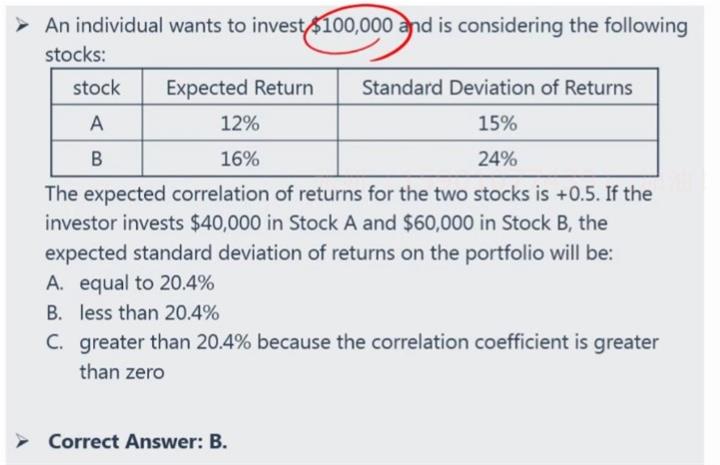Image resolution: width=720 pixels, height=465 pixels.
Task: Click the 12% expected return cell
Action: pos(239,124)
